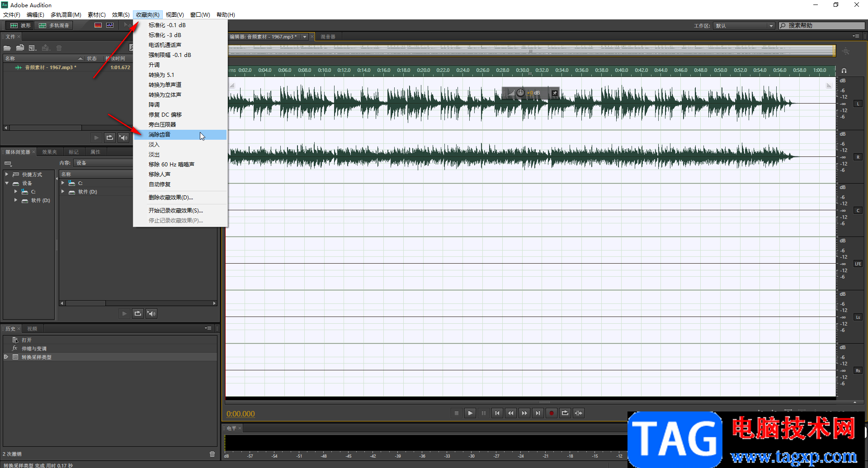Click the Stop button in transport

(x=457, y=413)
